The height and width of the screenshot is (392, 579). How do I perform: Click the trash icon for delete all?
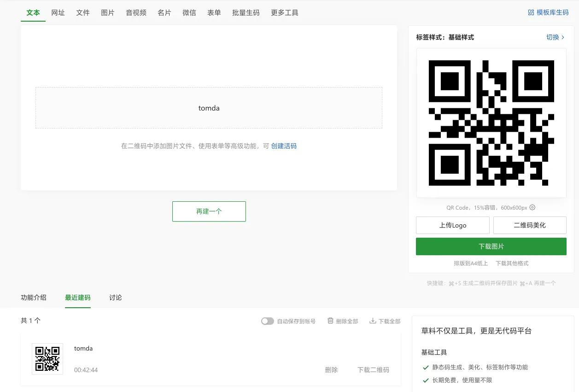330,321
